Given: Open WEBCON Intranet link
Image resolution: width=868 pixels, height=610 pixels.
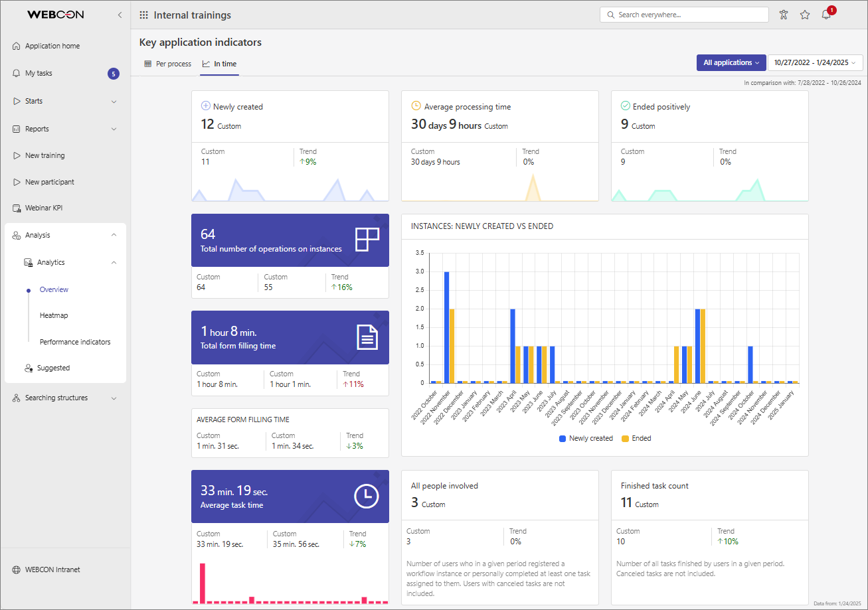Looking at the screenshot, I should coord(52,570).
